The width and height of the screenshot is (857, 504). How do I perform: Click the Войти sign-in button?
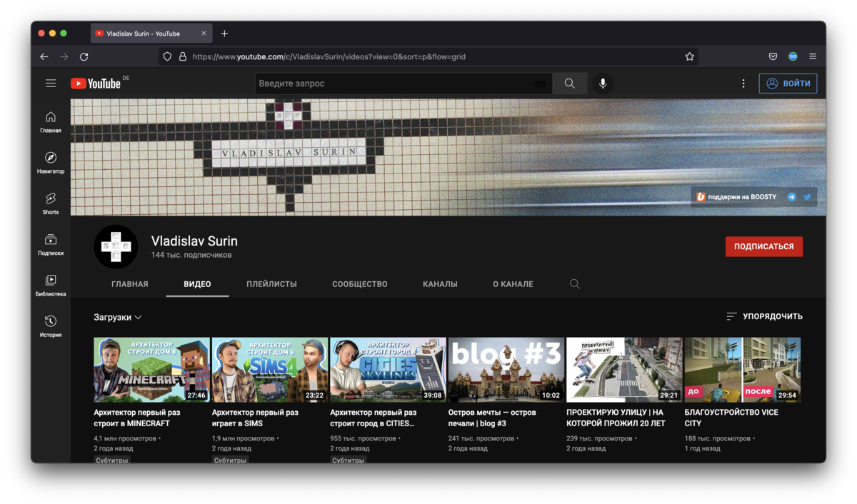click(788, 84)
